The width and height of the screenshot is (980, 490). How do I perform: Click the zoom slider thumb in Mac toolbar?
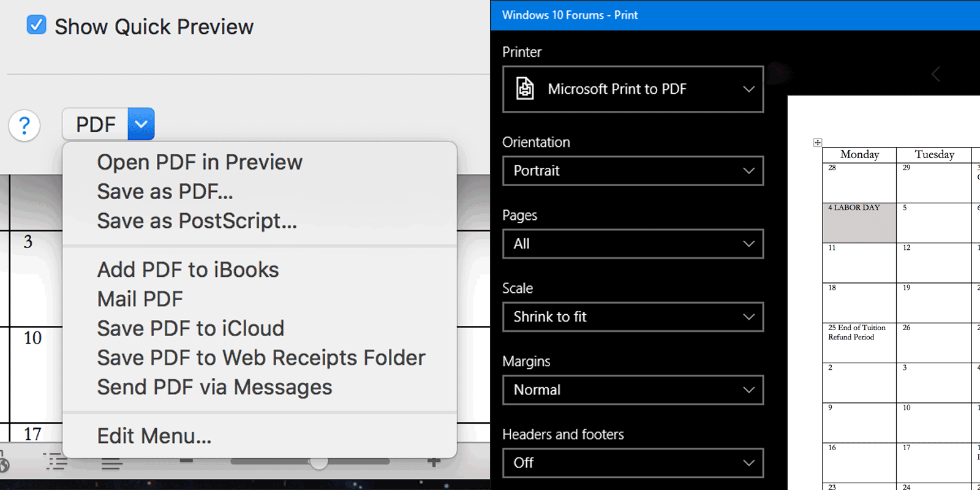(x=318, y=462)
